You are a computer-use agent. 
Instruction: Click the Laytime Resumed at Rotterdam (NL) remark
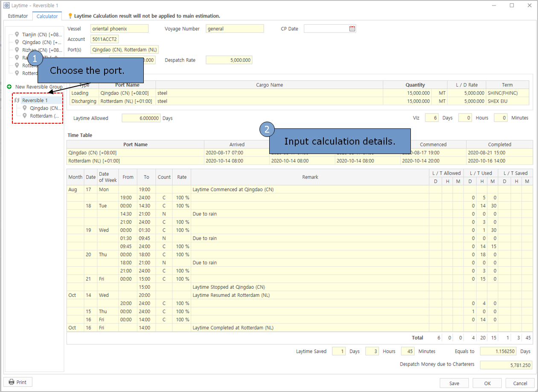310,295
